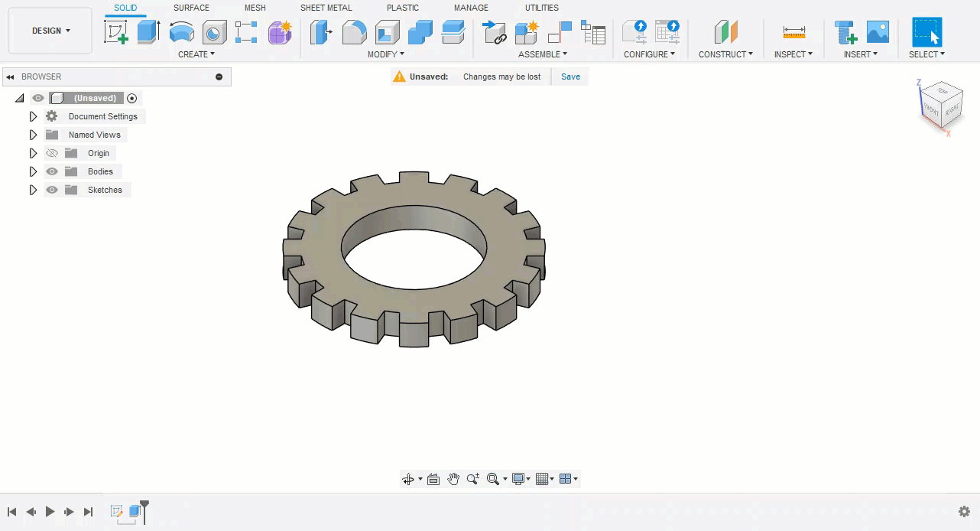The height and width of the screenshot is (531, 980).
Task: Open the MODIFY dropdown menu
Action: (385, 54)
